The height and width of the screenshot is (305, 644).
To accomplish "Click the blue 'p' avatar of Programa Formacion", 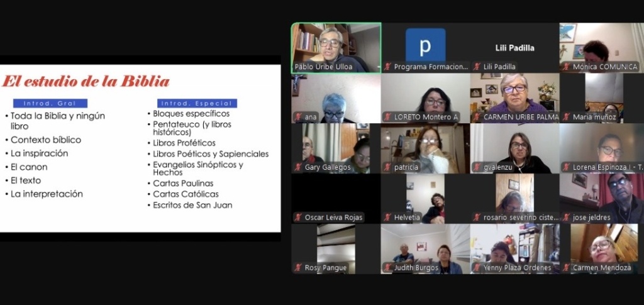I will coord(425,44).
